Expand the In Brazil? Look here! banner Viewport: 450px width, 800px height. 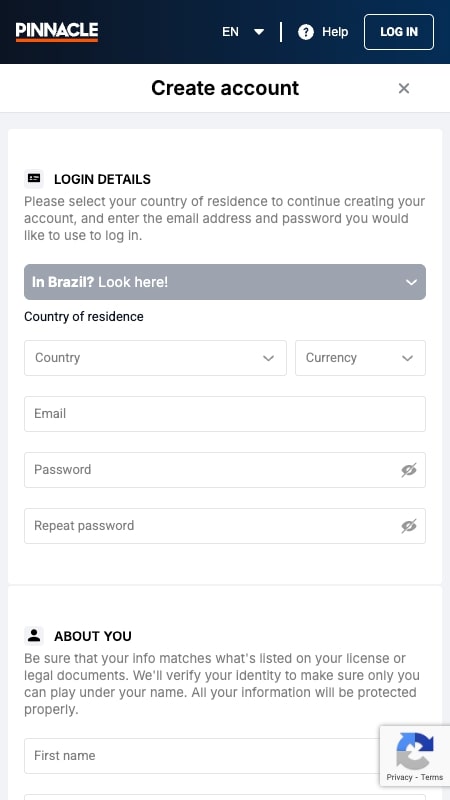[225, 282]
